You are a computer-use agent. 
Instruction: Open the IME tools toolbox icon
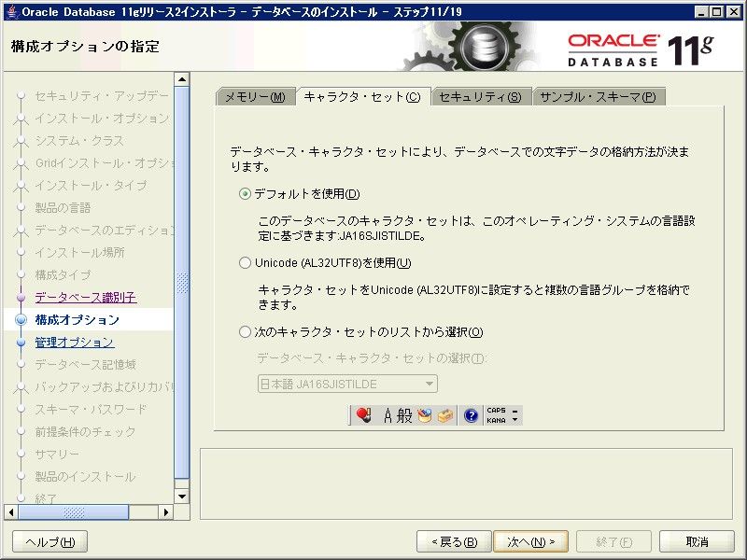(444, 415)
